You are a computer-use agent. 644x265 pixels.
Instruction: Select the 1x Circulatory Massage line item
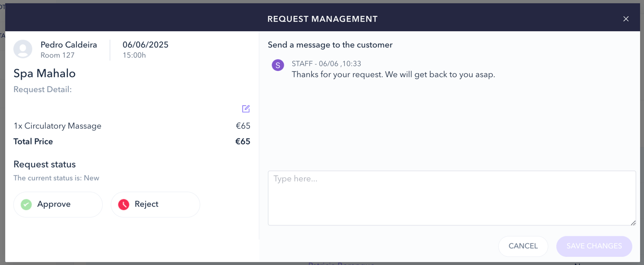(132, 126)
